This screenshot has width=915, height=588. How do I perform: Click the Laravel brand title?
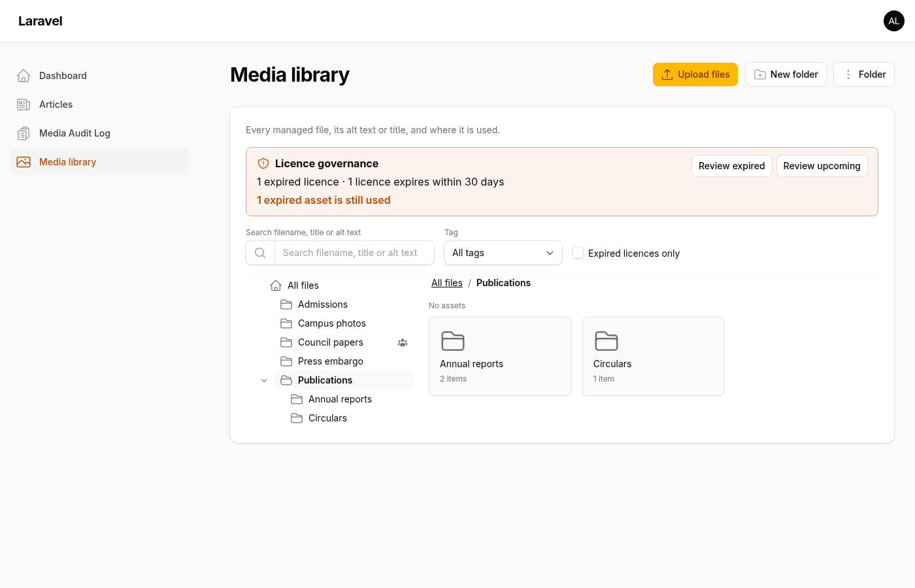(41, 21)
